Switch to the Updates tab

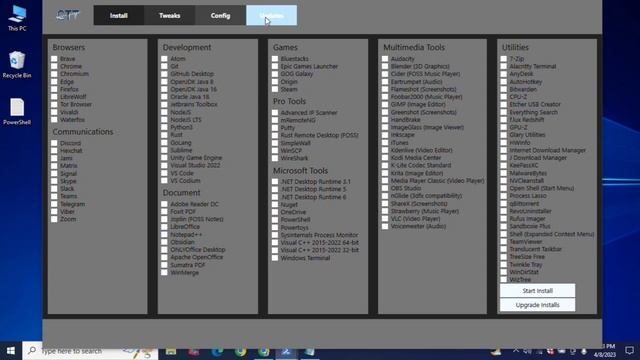pyautogui.click(x=271, y=16)
